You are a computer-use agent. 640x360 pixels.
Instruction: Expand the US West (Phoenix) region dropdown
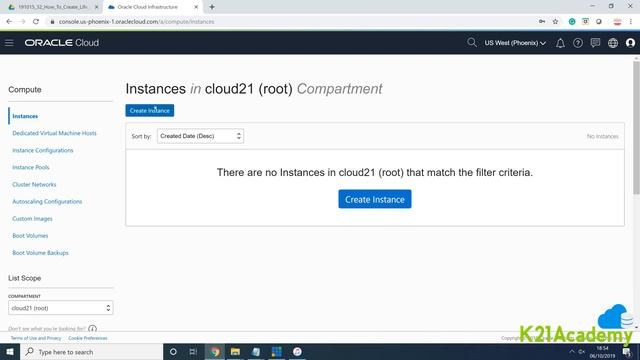(x=515, y=43)
